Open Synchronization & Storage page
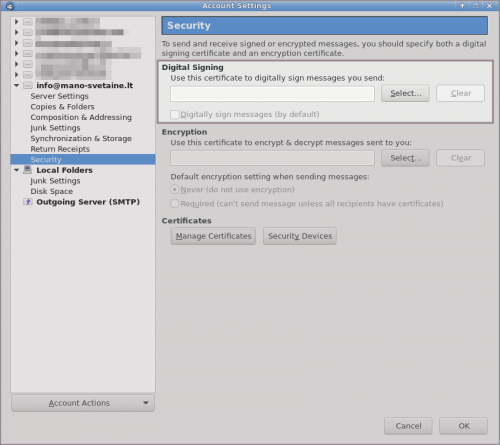Image resolution: width=500 pixels, height=445 pixels. click(x=81, y=138)
